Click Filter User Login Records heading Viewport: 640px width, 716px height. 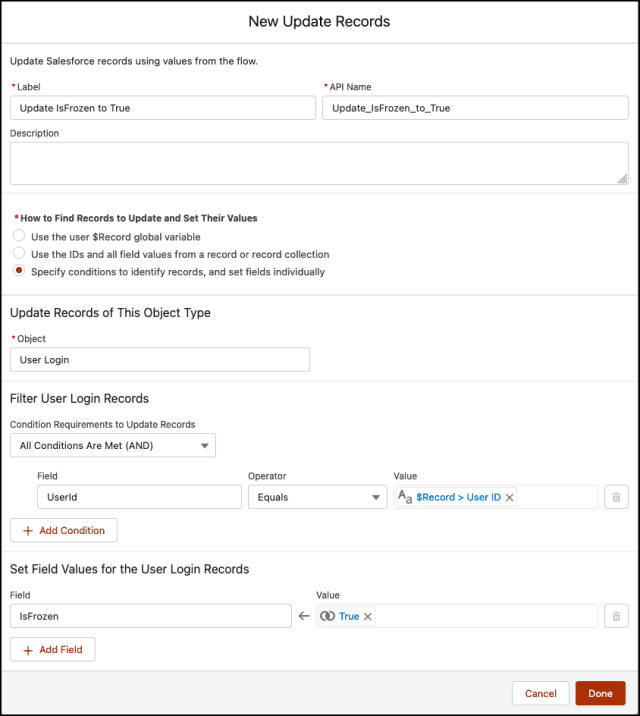pos(79,399)
